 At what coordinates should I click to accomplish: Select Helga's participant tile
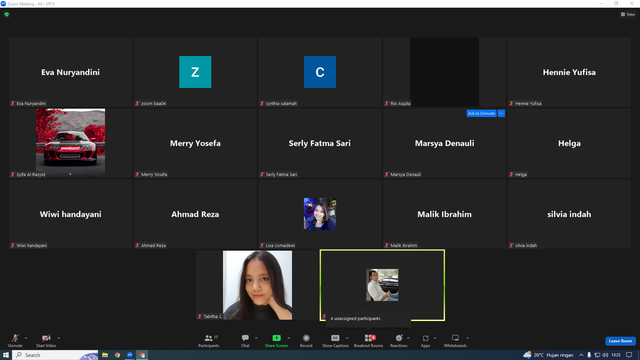(x=569, y=143)
